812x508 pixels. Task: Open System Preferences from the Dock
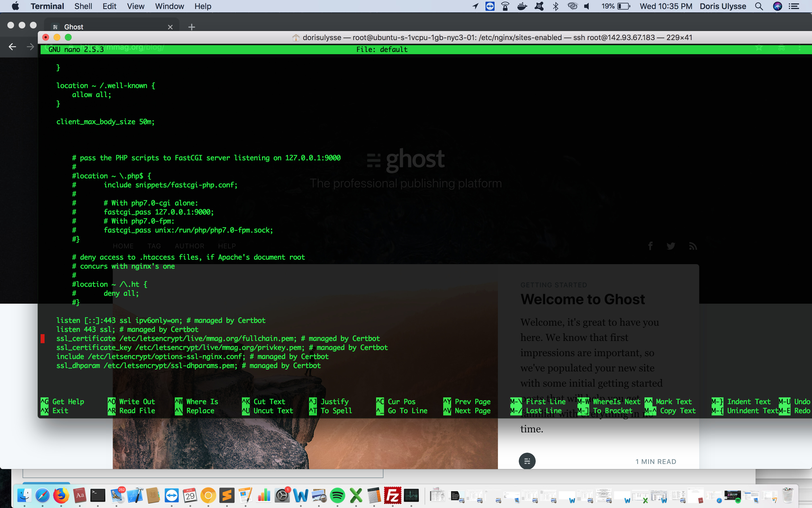pyautogui.click(x=282, y=495)
